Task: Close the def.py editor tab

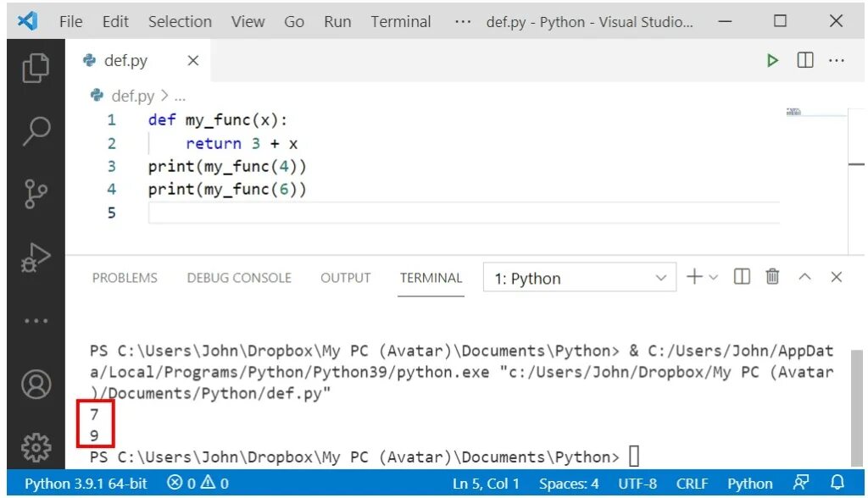Action: click(x=192, y=60)
